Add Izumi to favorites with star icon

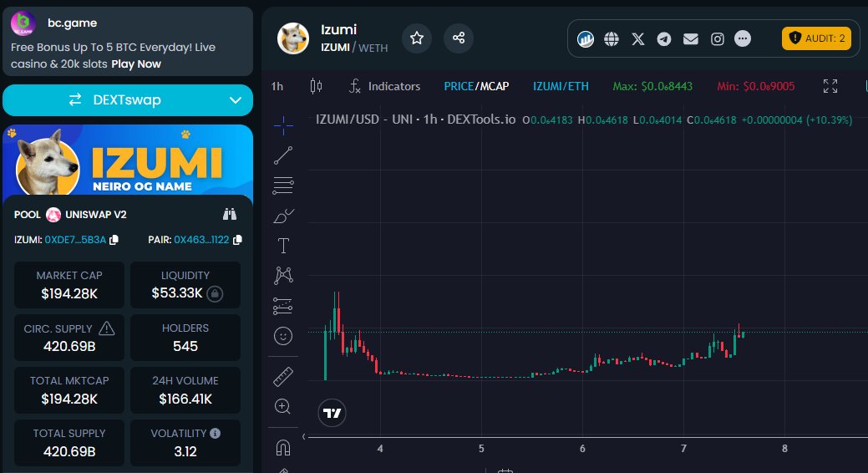[416, 38]
